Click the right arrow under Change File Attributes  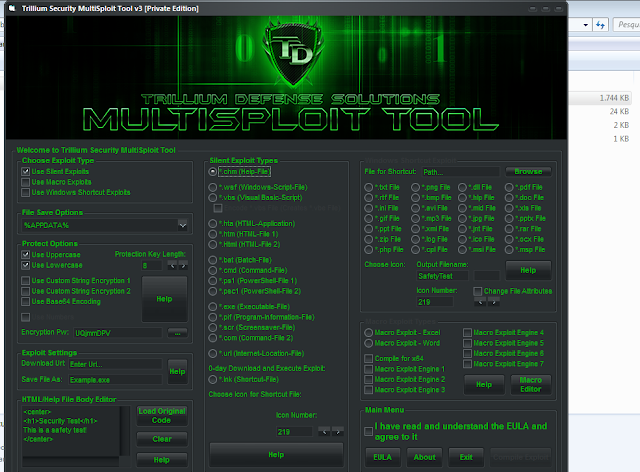point(493,302)
